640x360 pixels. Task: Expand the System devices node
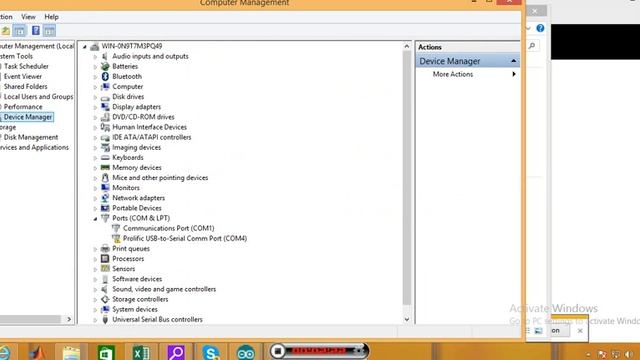click(95, 310)
